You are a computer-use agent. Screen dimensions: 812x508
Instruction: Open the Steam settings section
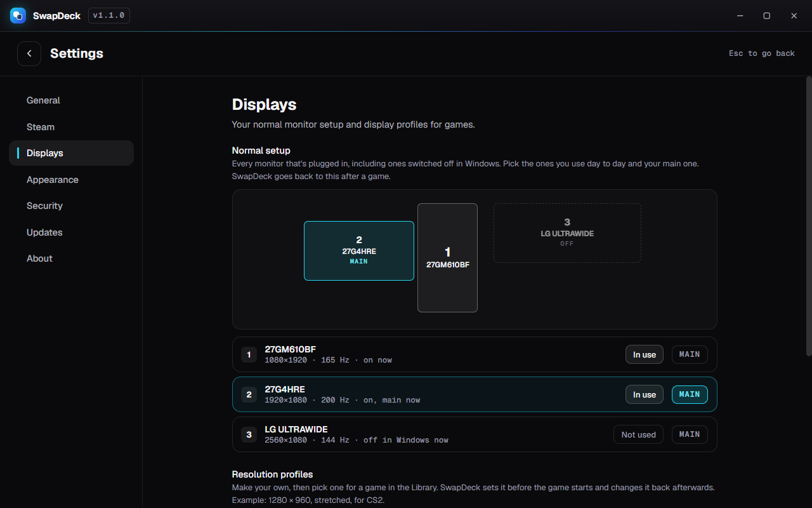[x=71, y=127]
